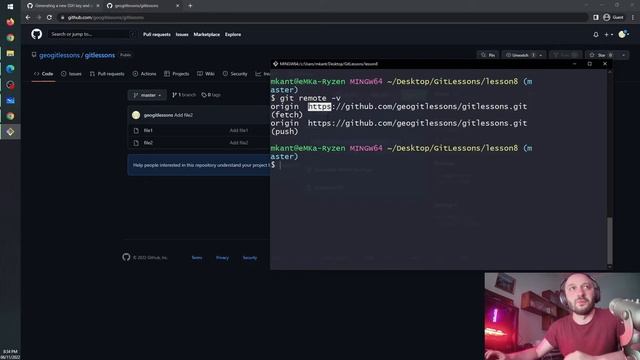
Task: Open the 'Add file2' commit message in file2 row
Action: pyautogui.click(x=239, y=143)
